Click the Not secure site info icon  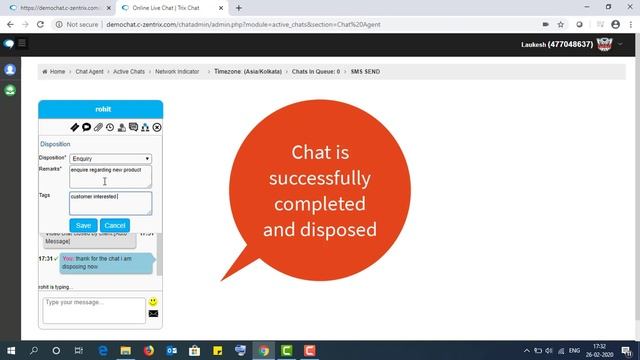(59, 24)
